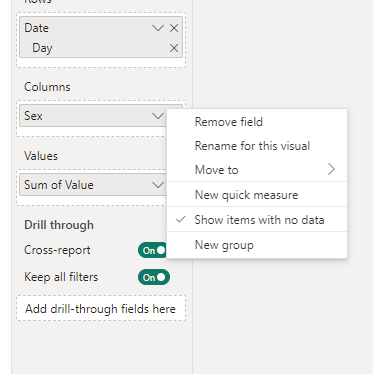This screenshot has width=373, height=374.
Task: Select Rename for this visual
Action: pos(257,146)
